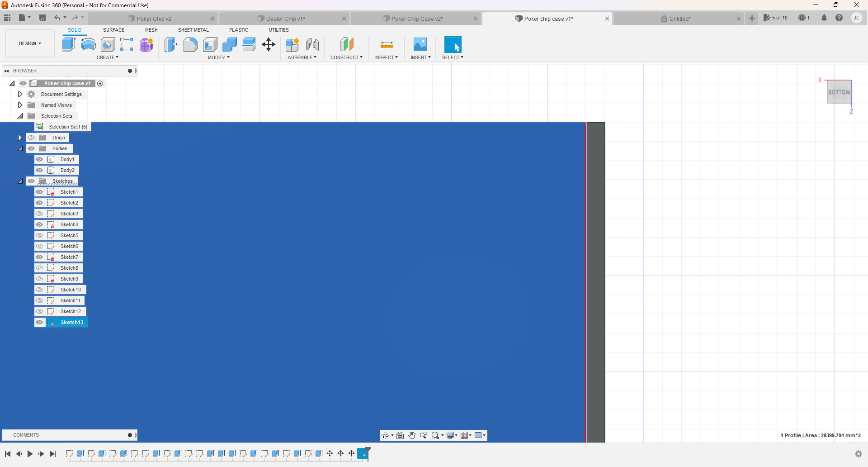The image size is (868, 467).
Task: Open the MODIFY dropdown menu
Action: (x=219, y=57)
